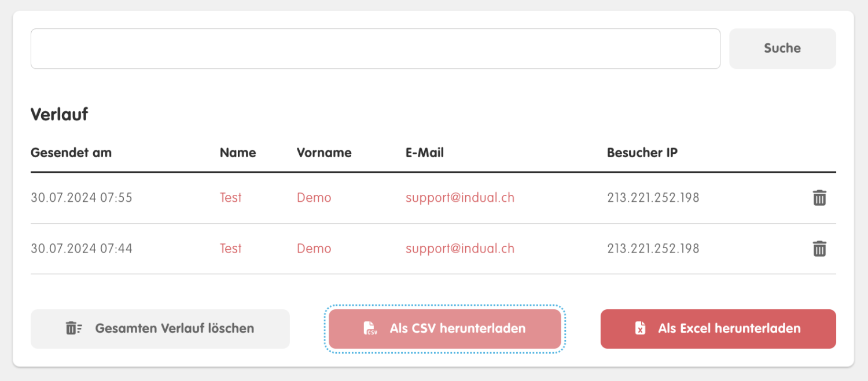
Task: Download history via Als CSV herunterladen
Action: coord(445,329)
